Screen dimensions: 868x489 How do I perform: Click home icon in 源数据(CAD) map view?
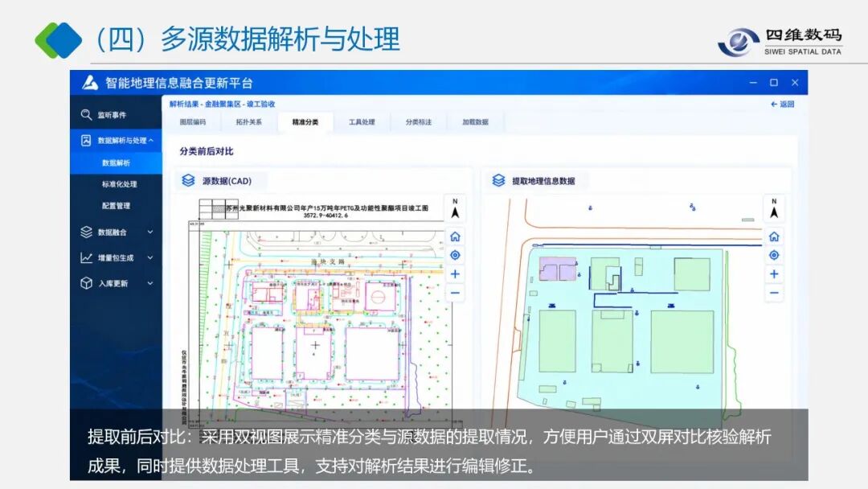tap(455, 236)
